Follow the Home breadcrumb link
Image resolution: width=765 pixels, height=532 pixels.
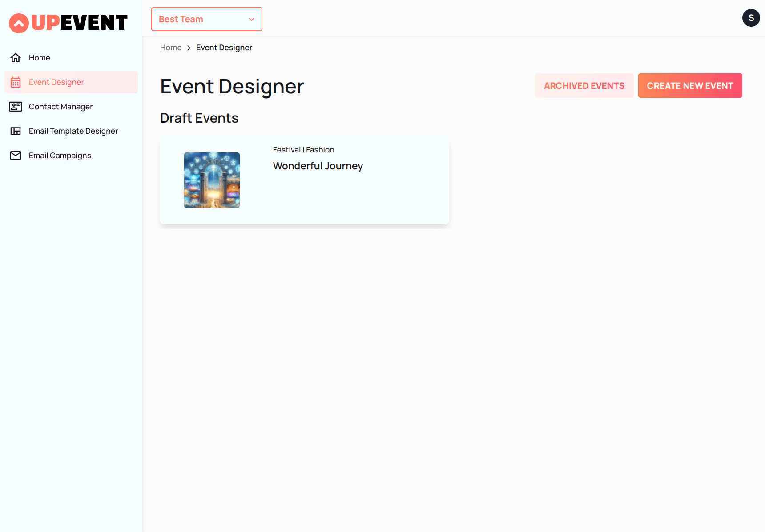point(171,48)
